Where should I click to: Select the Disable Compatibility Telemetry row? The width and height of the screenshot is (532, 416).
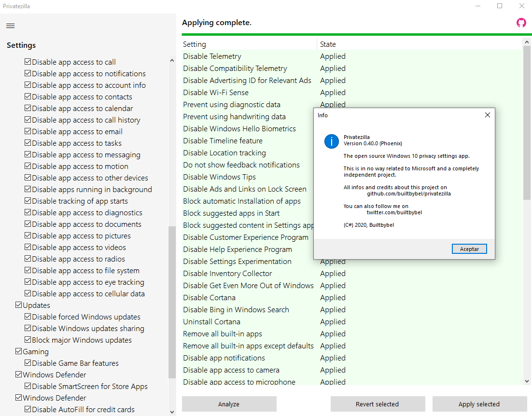pos(352,69)
